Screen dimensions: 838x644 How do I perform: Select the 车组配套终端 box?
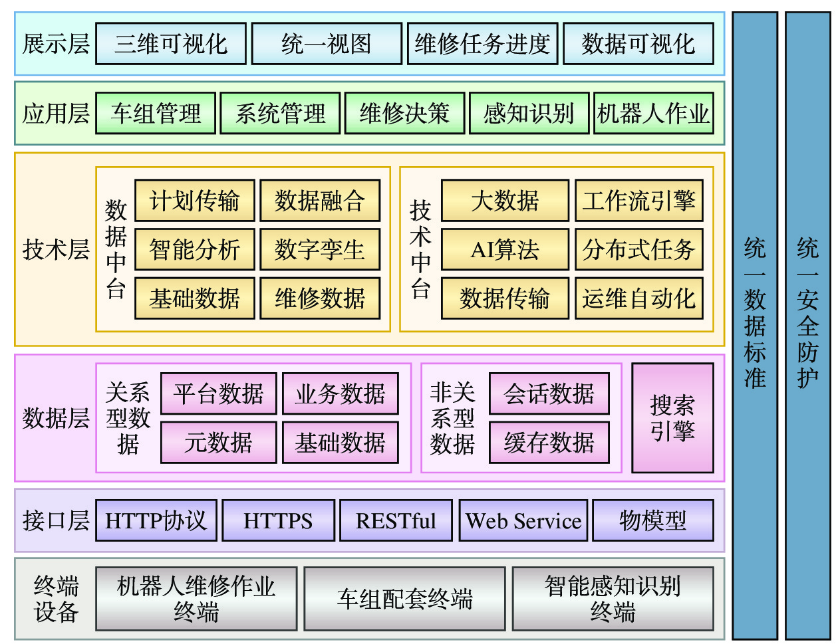tap(404, 599)
